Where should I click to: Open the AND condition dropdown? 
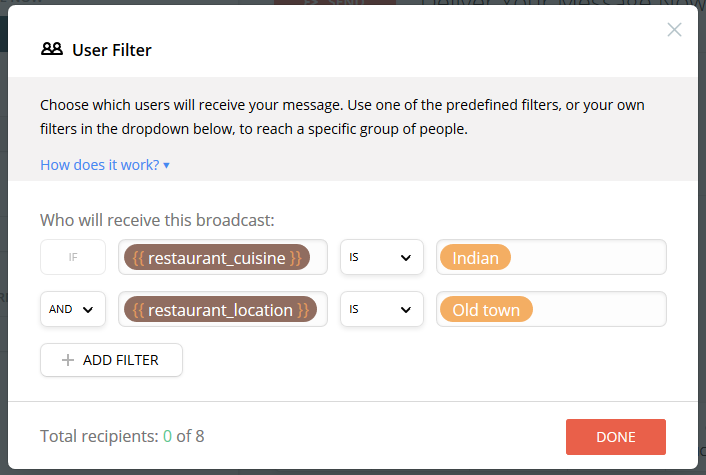pos(73,309)
